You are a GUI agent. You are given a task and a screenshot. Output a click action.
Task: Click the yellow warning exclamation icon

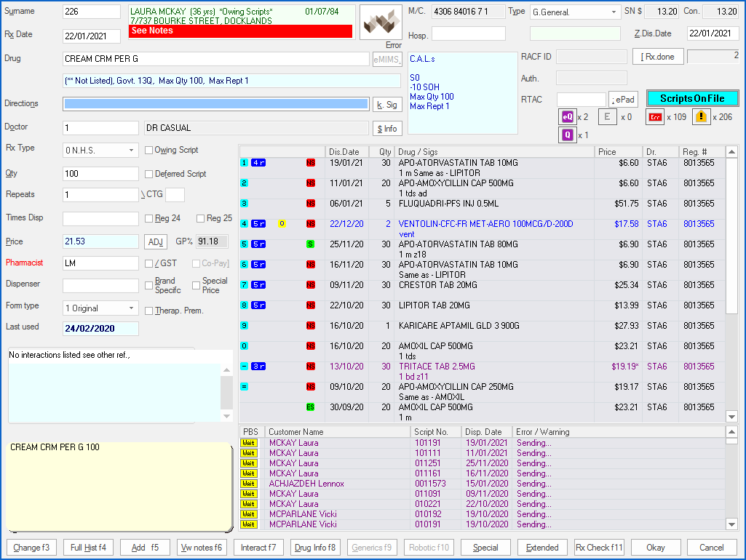click(x=701, y=116)
